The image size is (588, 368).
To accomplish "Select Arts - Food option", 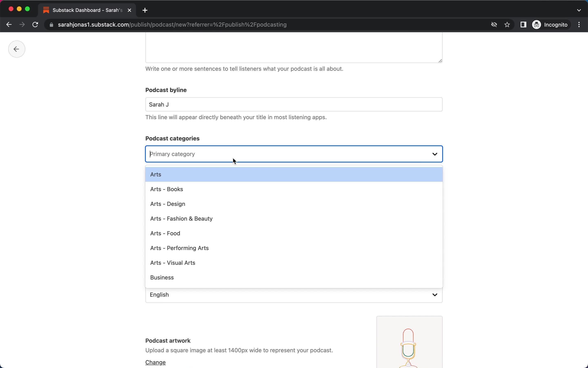I will (x=294, y=233).
